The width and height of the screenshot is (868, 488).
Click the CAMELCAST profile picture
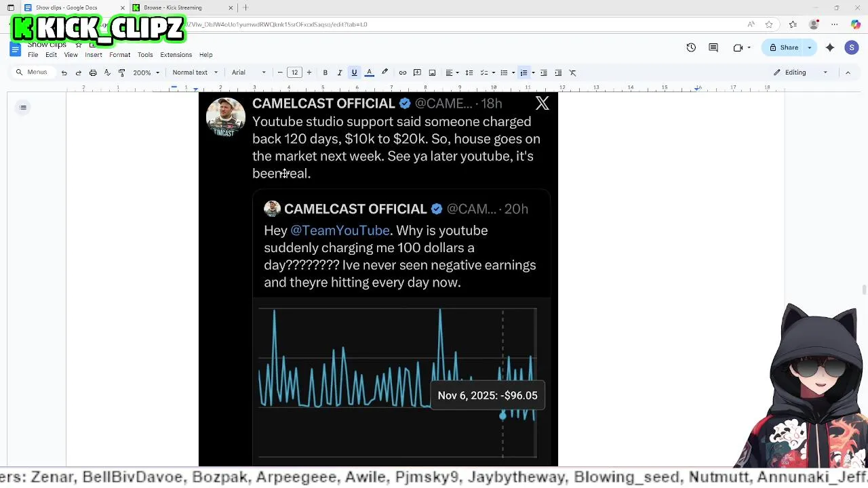pos(225,117)
